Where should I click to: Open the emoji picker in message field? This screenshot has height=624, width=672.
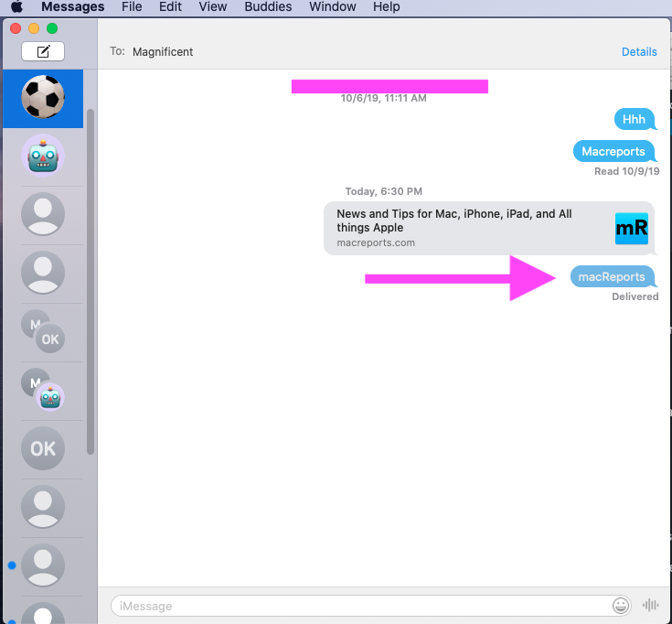click(621, 606)
